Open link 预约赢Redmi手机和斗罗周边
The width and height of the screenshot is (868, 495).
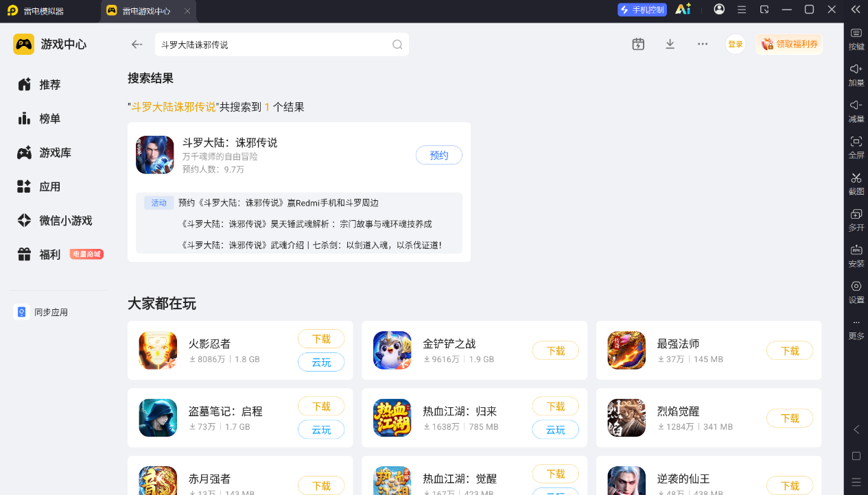[x=279, y=203]
